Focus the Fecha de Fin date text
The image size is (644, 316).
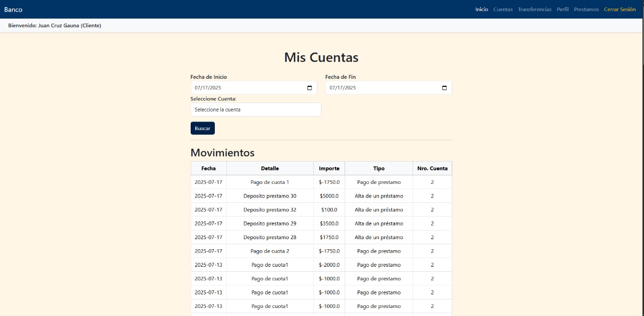tap(343, 88)
